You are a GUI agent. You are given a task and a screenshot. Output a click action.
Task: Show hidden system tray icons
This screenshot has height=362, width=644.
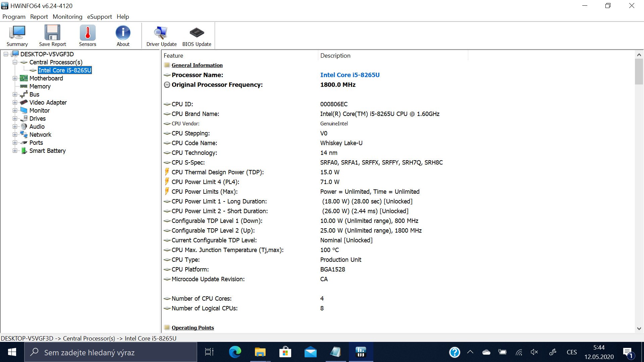(x=470, y=352)
